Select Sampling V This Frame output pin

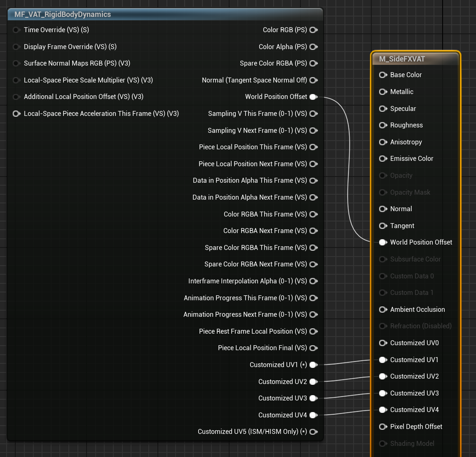pos(314,114)
